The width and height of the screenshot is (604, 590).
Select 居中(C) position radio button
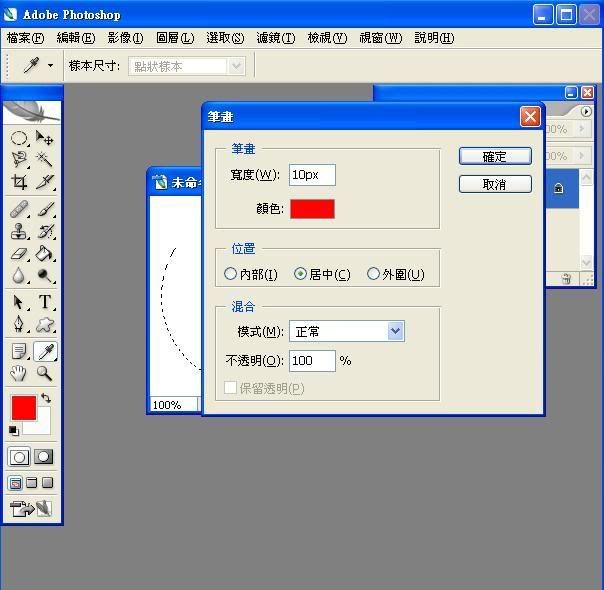pos(300,274)
